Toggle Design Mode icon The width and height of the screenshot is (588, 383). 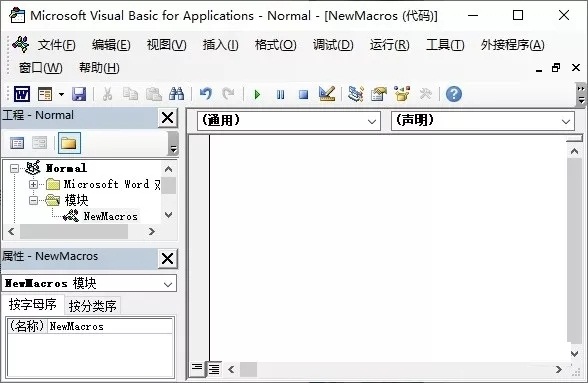pyautogui.click(x=327, y=94)
